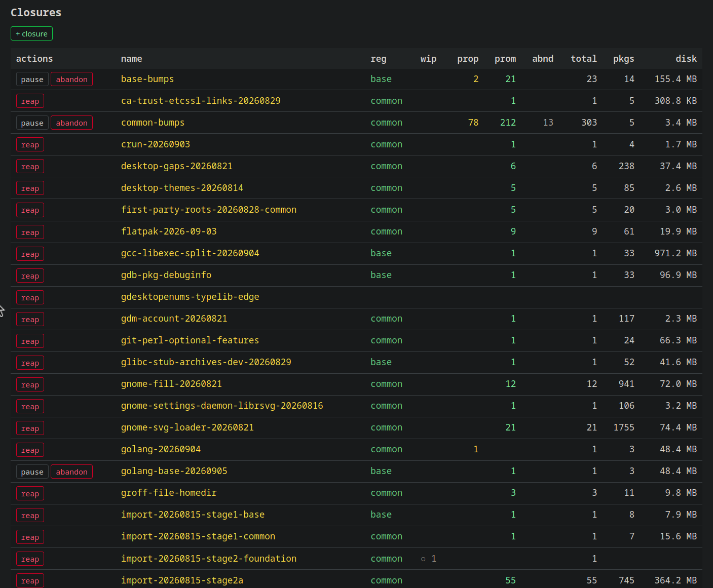Open groff-file-homedir closure
This screenshot has width=713, height=588.
[x=169, y=493]
